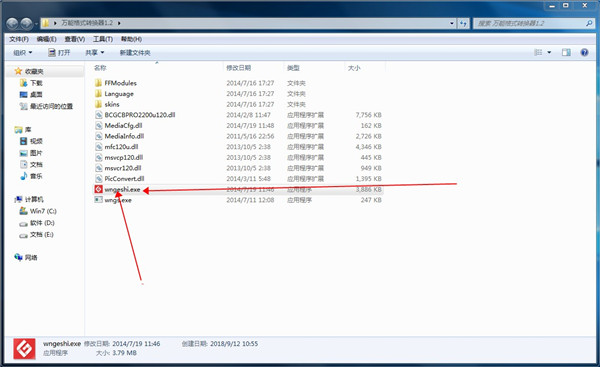The image size is (600, 367).
Task: Expand the address bar history dropdown
Action: [452, 23]
